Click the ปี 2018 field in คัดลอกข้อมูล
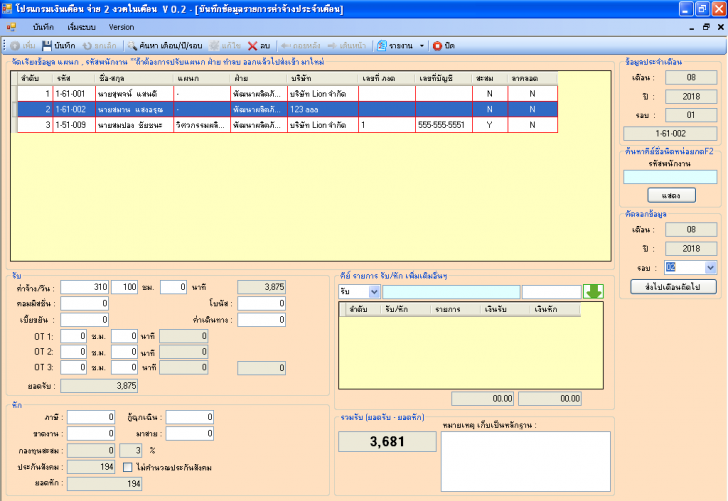The height and width of the screenshot is (501, 728). [x=691, y=248]
